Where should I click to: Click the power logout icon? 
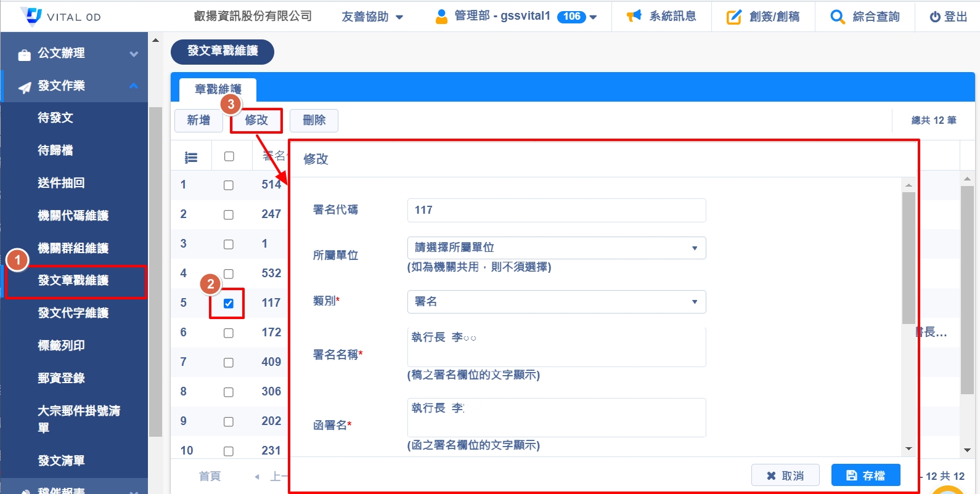[x=935, y=17]
